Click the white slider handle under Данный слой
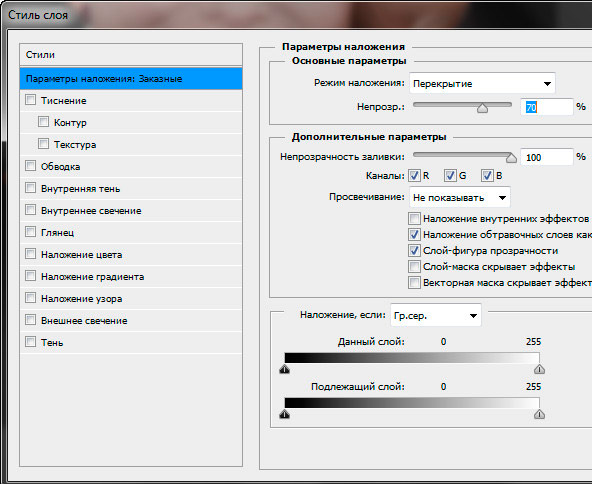 (539, 369)
